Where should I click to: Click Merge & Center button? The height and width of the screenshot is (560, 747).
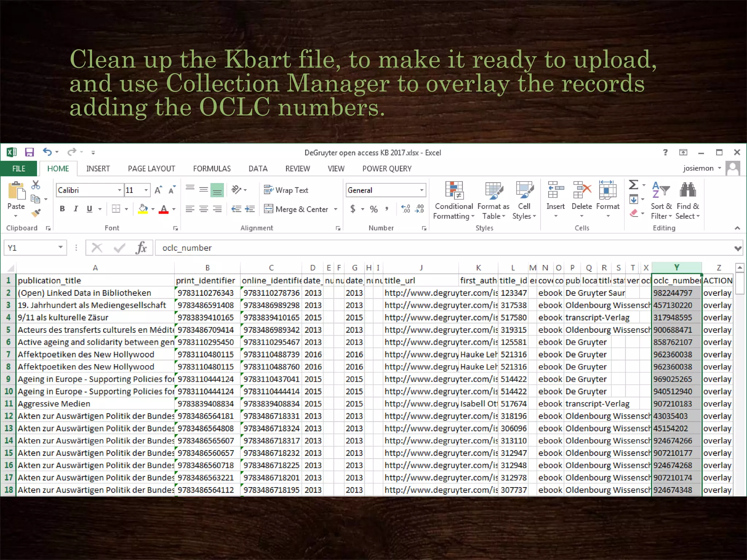point(296,209)
